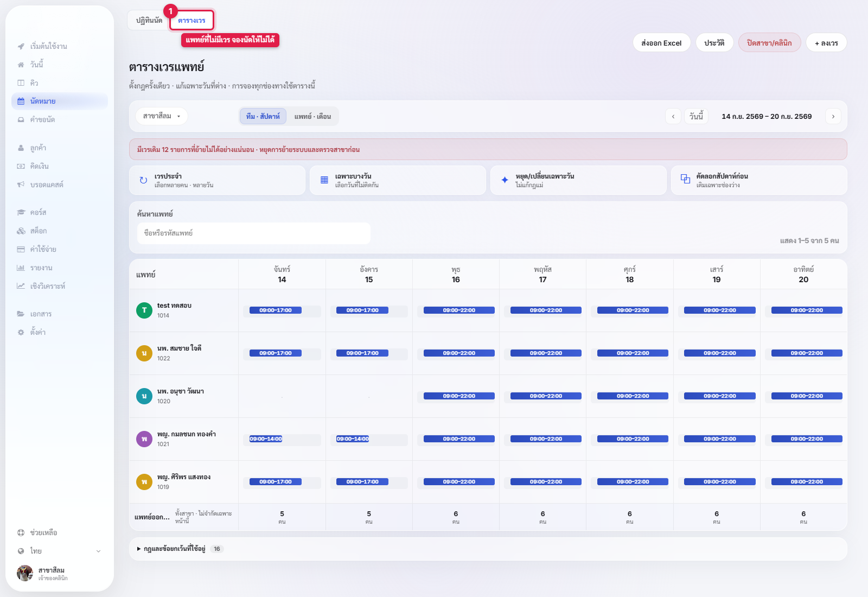Open the คัดลอกสัปดาห์ก่อน card

pos(759,180)
